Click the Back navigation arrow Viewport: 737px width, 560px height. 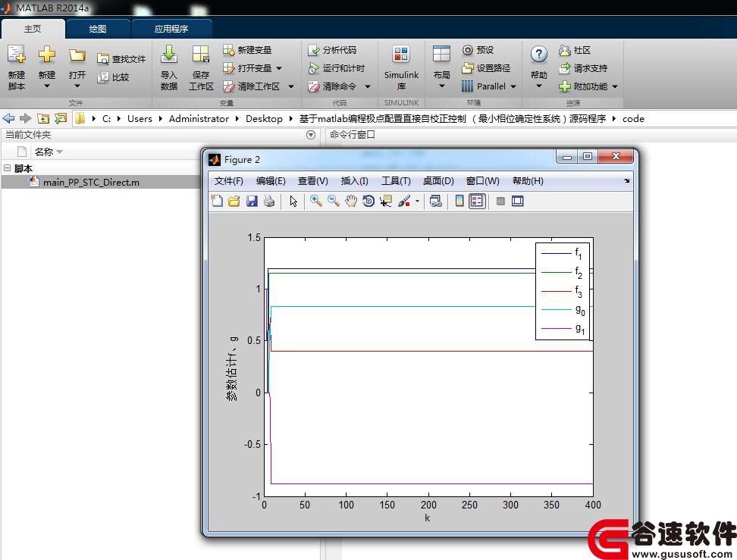click(x=8, y=118)
